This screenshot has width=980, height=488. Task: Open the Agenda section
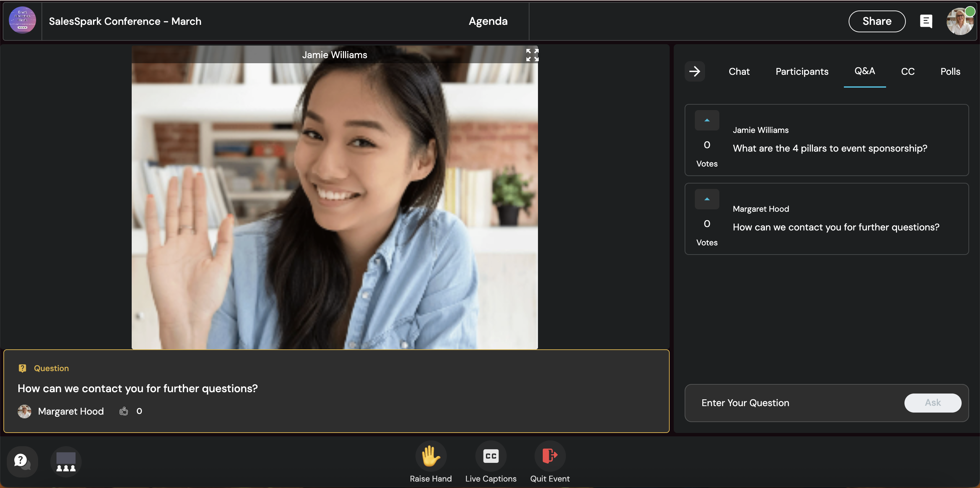point(488,21)
